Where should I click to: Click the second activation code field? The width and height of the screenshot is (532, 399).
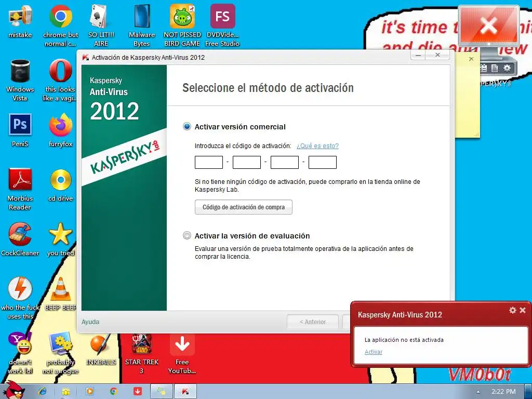(247, 162)
